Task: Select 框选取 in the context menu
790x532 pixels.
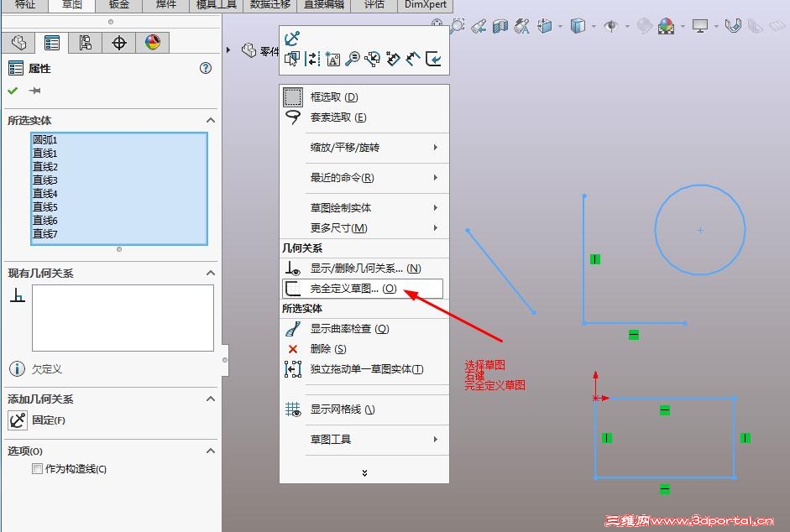Action: (364, 97)
